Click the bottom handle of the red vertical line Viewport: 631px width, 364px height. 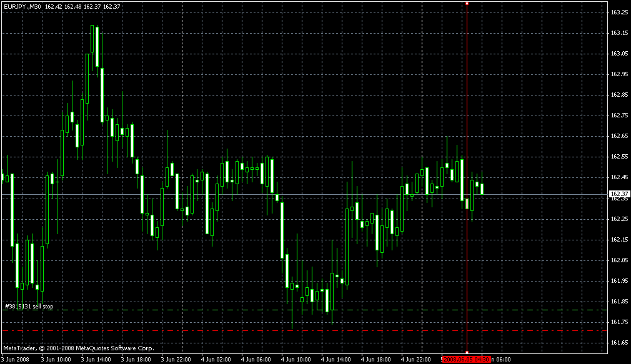click(467, 352)
